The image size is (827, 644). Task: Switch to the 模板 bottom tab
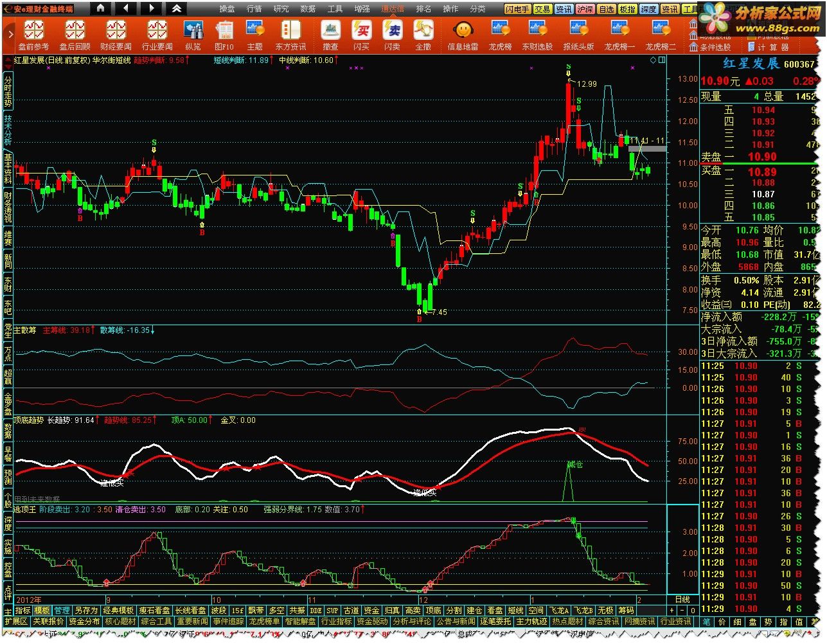click(42, 610)
